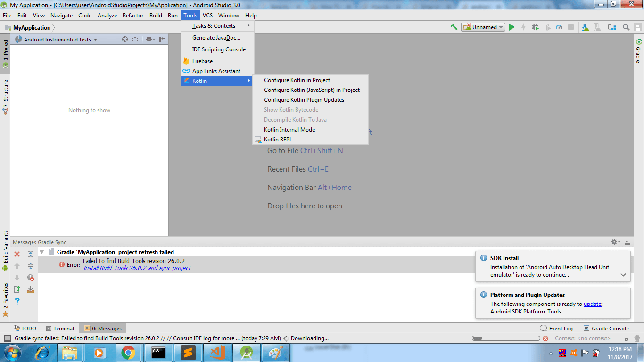Switch to the TODO tab
This screenshot has width=644, height=362.
[x=25, y=329]
